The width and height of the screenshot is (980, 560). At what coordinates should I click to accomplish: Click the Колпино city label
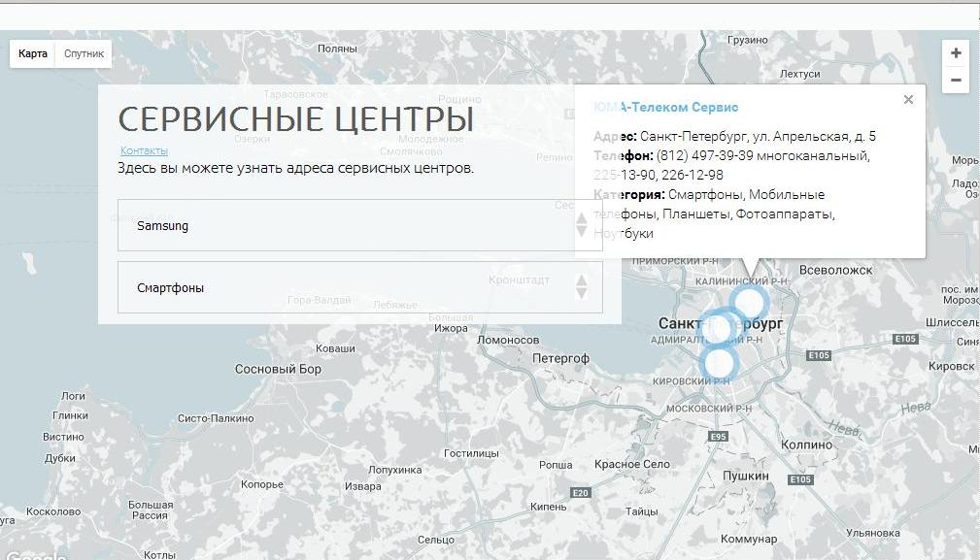(806, 444)
